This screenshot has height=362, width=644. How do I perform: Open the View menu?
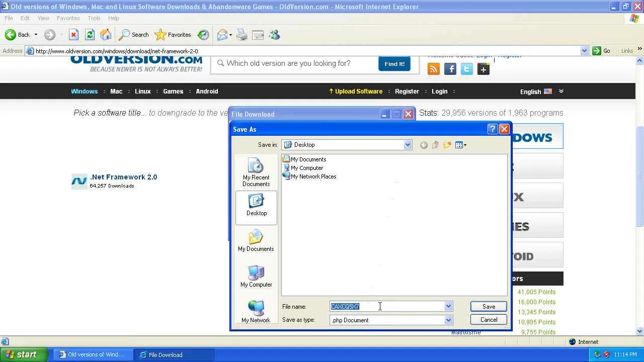coord(43,18)
